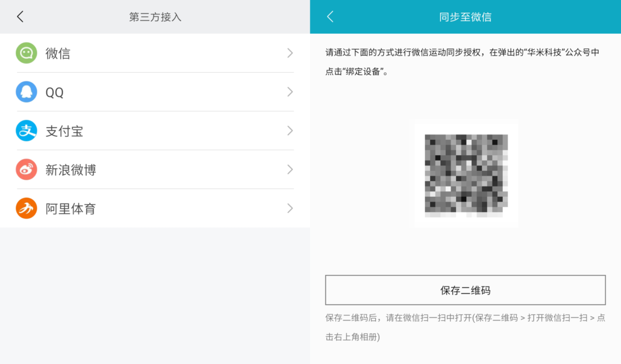Tap the red 新浪微博 icon
This screenshot has height=364, width=621.
pyautogui.click(x=26, y=170)
